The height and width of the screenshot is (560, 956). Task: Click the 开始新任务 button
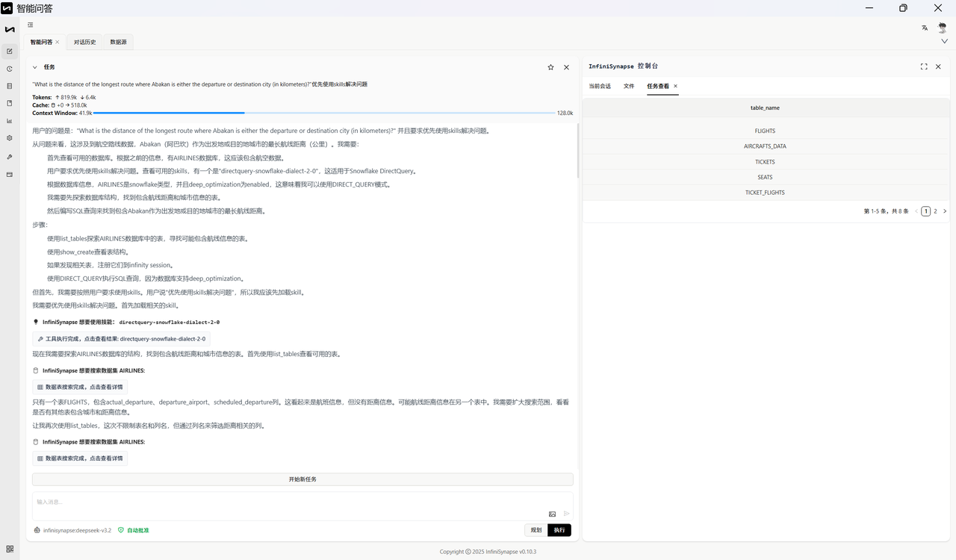click(302, 479)
